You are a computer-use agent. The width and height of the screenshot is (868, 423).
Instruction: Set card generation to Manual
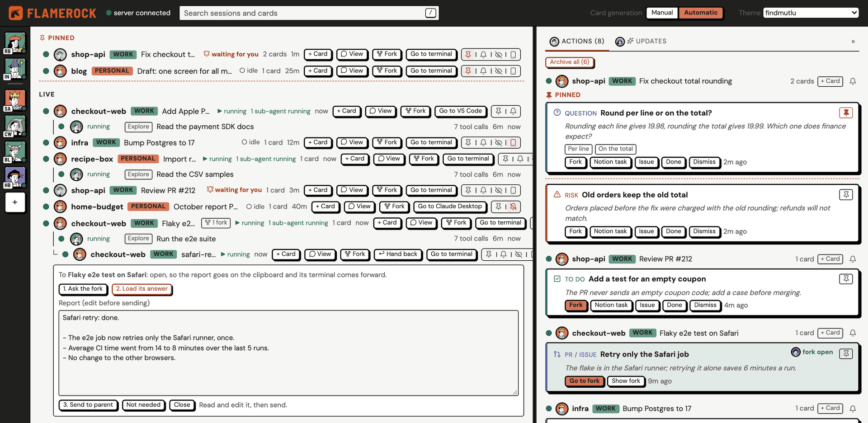(x=662, y=13)
